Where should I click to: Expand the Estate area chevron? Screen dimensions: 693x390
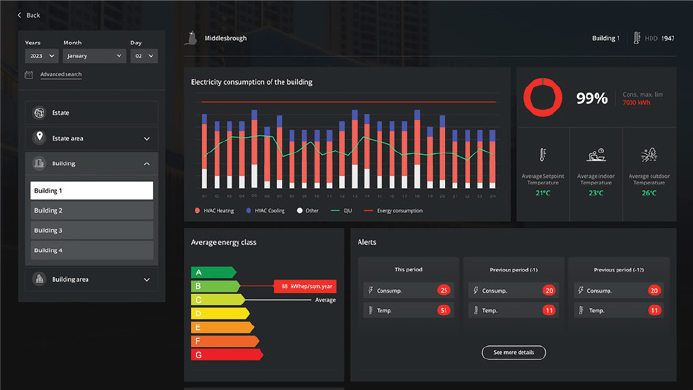pos(147,139)
